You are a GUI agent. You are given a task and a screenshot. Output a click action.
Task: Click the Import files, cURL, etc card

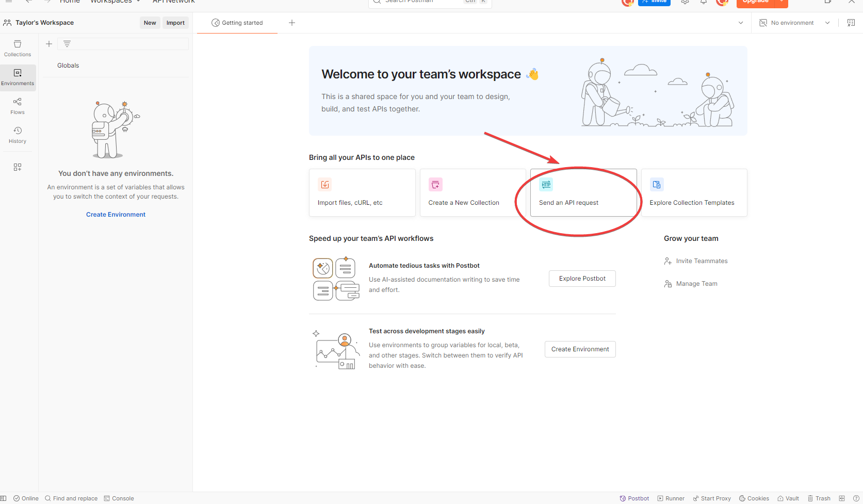click(x=362, y=192)
